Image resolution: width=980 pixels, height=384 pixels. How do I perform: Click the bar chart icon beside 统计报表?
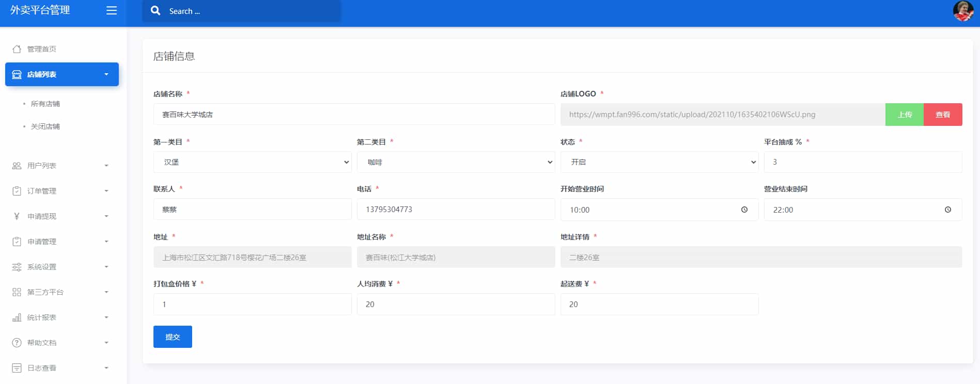(x=17, y=317)
